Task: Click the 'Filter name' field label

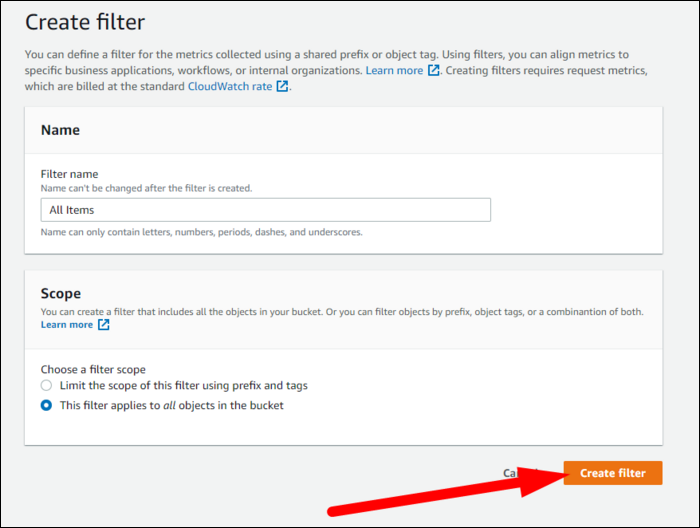Action: [69, 174]
